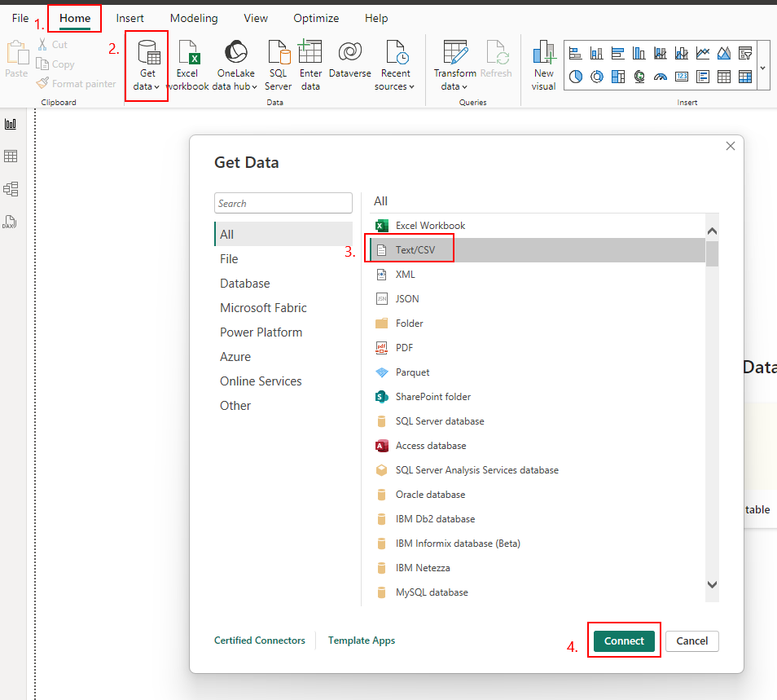Screen dimensions: 777x700
Task: Close the Get Data dialog
Action: 731,146
